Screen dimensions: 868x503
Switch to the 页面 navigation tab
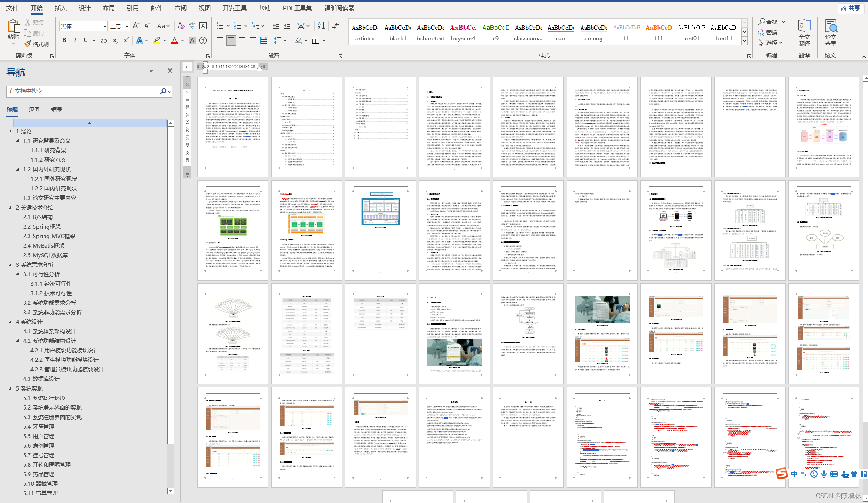[x=34, y=109]
